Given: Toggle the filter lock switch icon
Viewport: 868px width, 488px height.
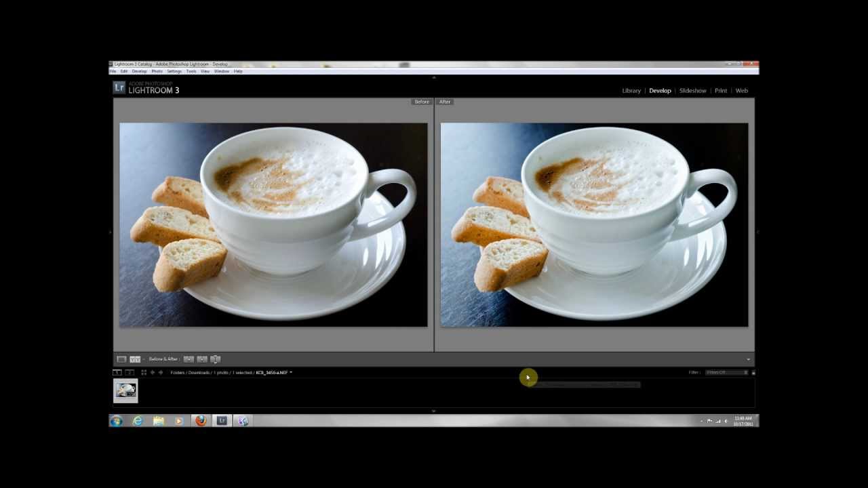Looking at the screenshot, I should [753, 372].
